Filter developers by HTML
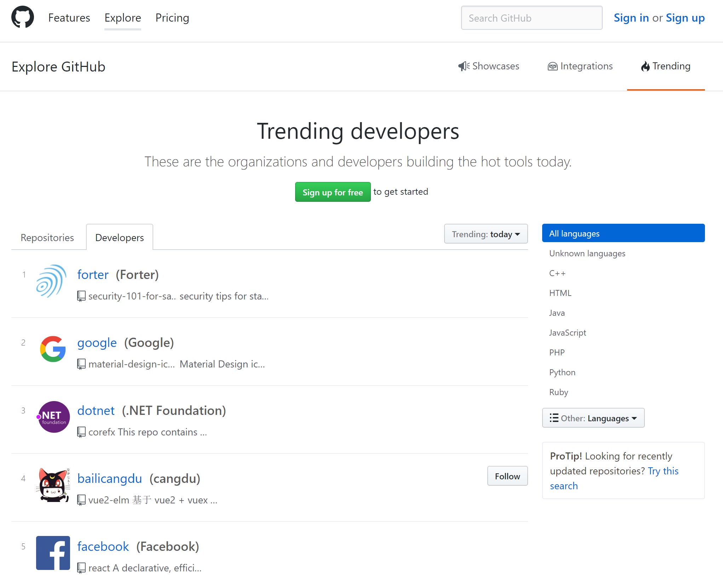 pyautogui.click(x=624, y=293)
